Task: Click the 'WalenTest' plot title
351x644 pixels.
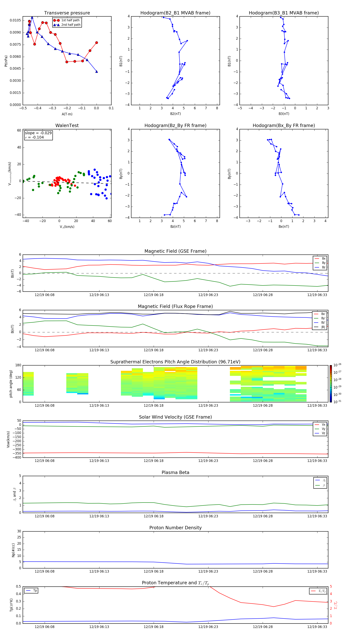Action: pos(67,125)
